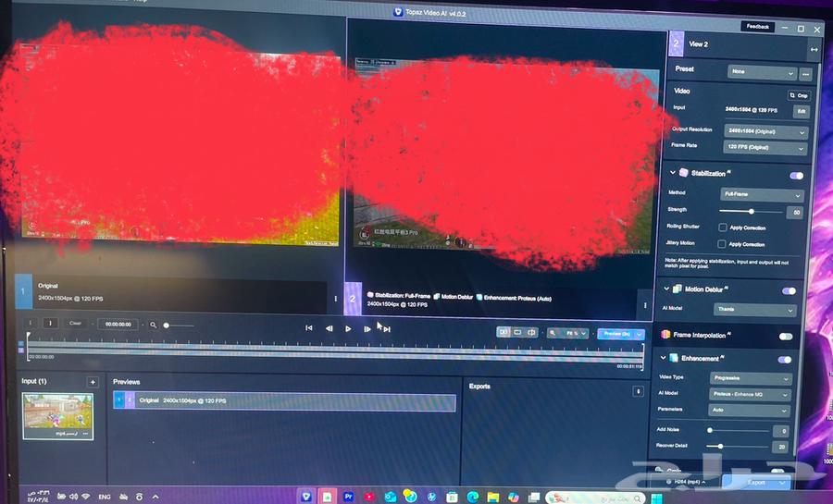833x504 pixels.
Task: Check Rolling Shutter Apply Correction box
Action: pos(723,227)
